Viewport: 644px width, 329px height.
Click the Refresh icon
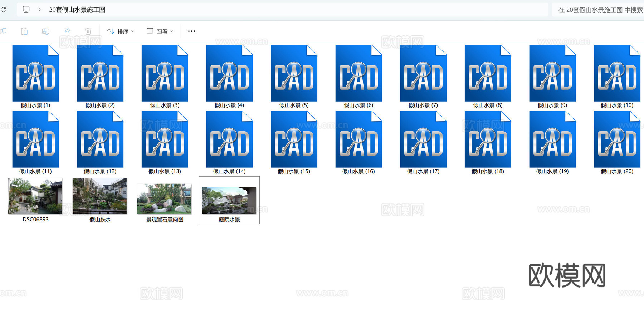(x=4, y=9)
